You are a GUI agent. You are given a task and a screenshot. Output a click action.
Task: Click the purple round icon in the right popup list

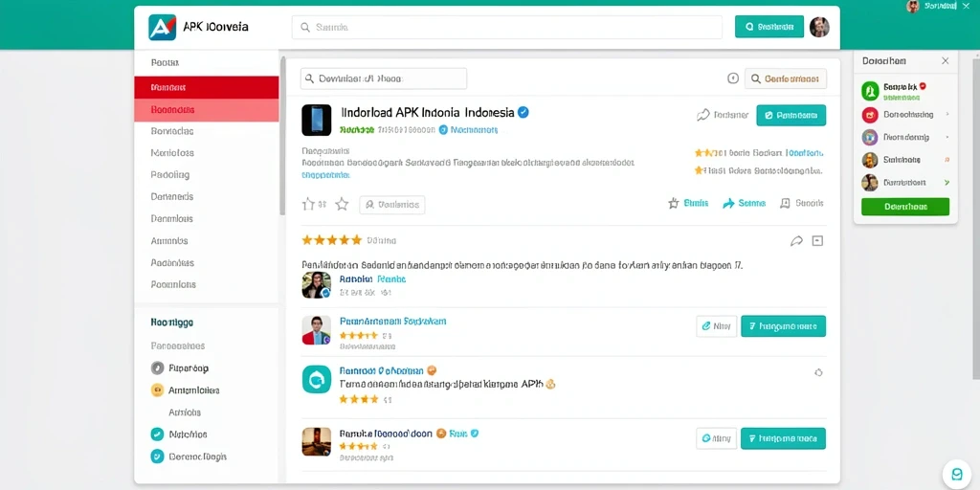coord(870,138)
